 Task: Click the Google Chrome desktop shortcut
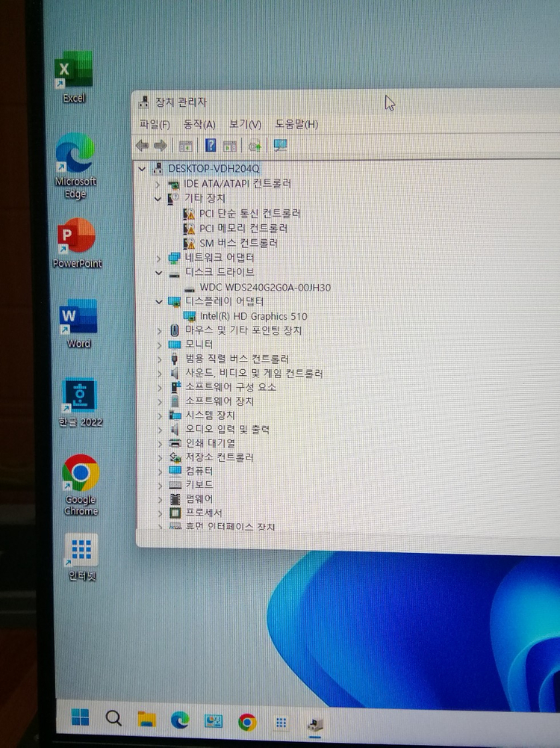coord(81,485)
